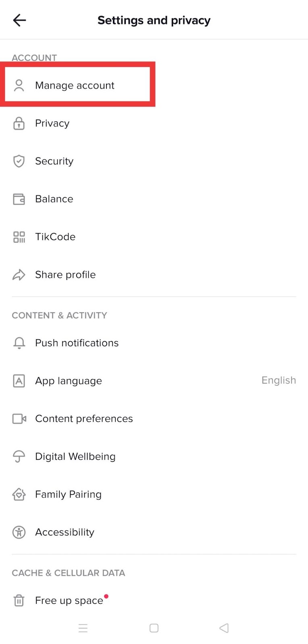
Task: Tap the Free up space trash icon
Action: click(19, 601)
